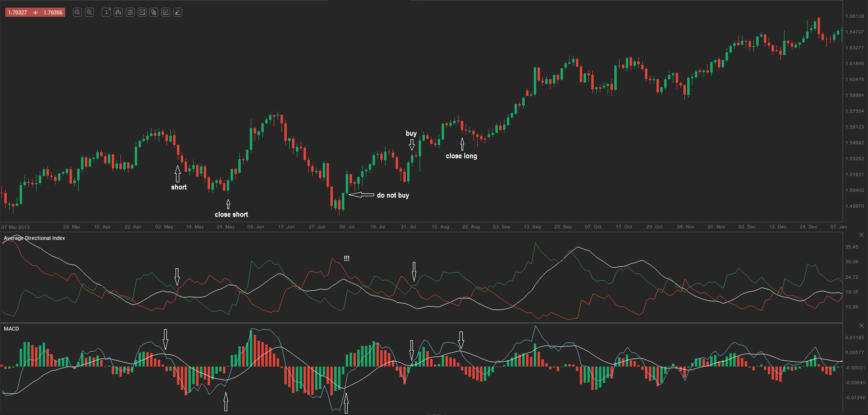Image resolution: width=868 pixels, height=415 pixels.
Task: Close the Average Directional Index panel
Action: pyautogui.click(x=861, y=235)
